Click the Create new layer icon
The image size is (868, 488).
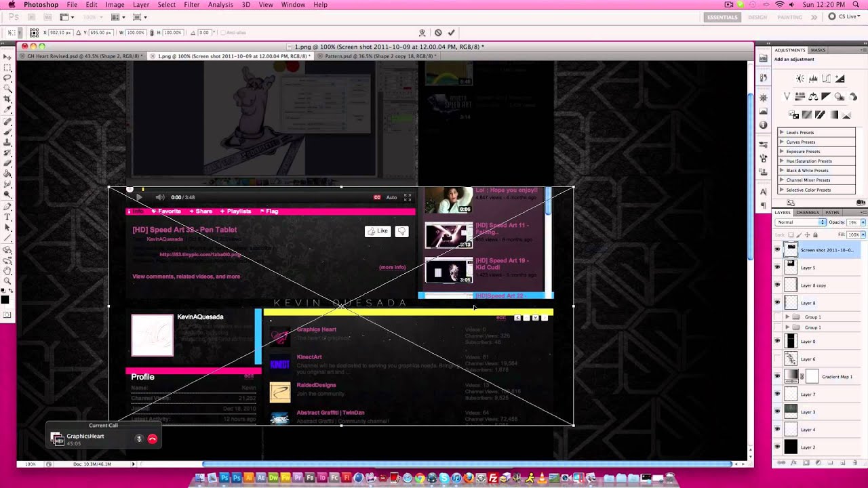tap(844, 463)
